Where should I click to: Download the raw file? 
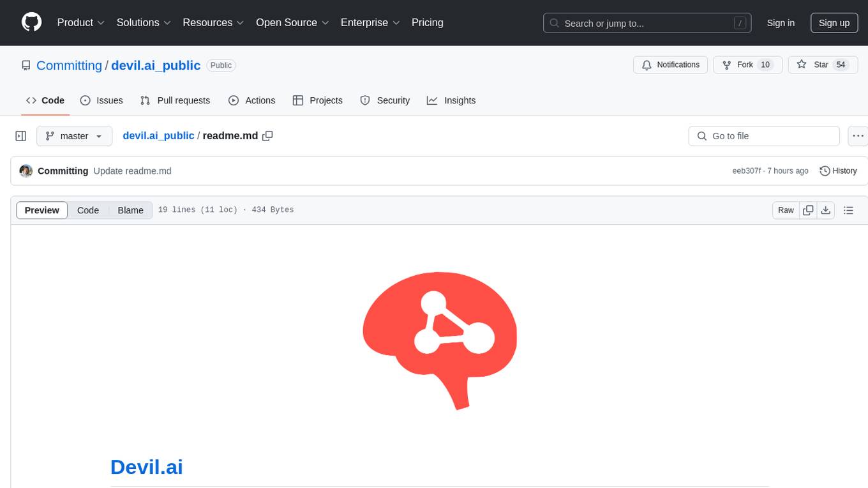click(826, 210)
